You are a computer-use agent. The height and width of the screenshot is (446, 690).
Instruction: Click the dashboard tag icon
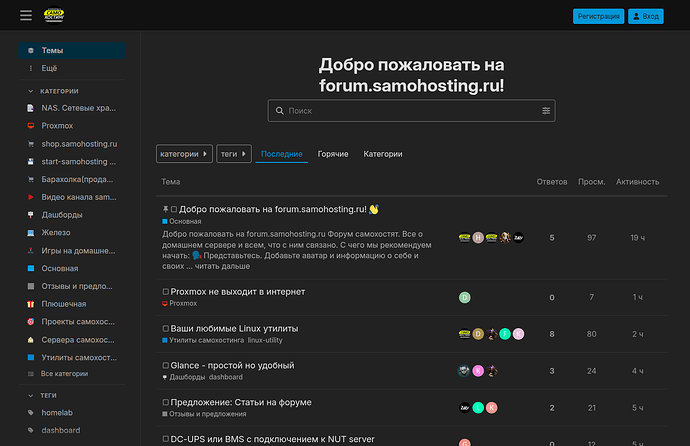point(30,430)
